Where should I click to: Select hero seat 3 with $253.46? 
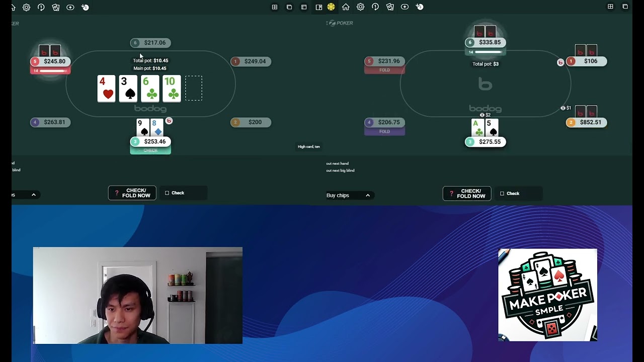point(150,142)
